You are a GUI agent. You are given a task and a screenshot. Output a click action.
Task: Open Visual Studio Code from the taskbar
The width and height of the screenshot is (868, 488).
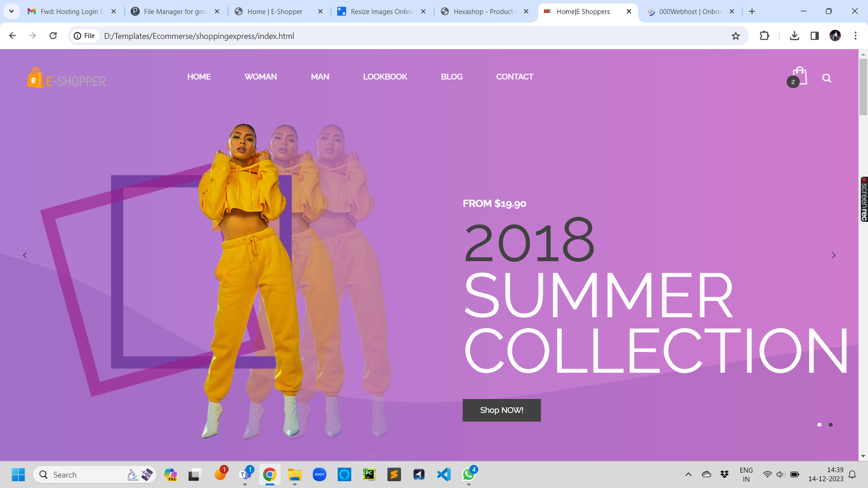tap(443, 474)
